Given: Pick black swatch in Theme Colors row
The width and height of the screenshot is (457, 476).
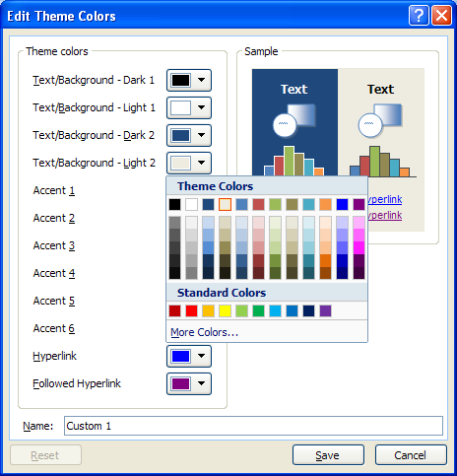Looking at the screenshot, I should click(175, 204).
